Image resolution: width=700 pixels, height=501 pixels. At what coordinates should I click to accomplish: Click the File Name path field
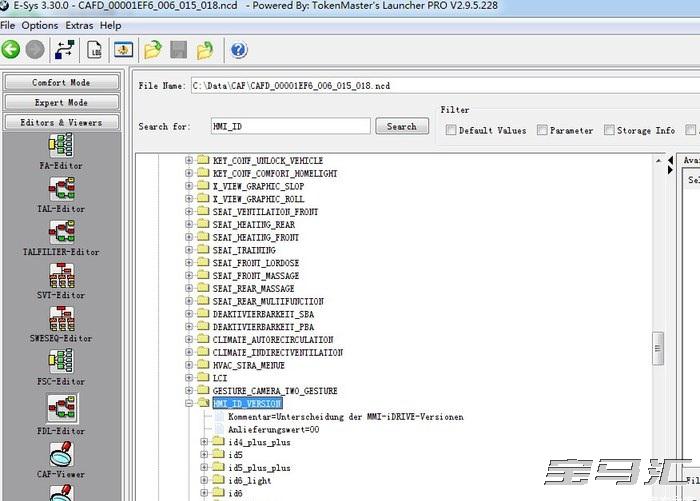445,85
